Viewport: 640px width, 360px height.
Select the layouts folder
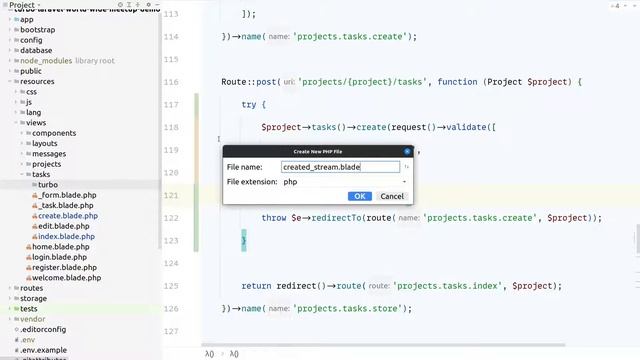coord(44,143)
